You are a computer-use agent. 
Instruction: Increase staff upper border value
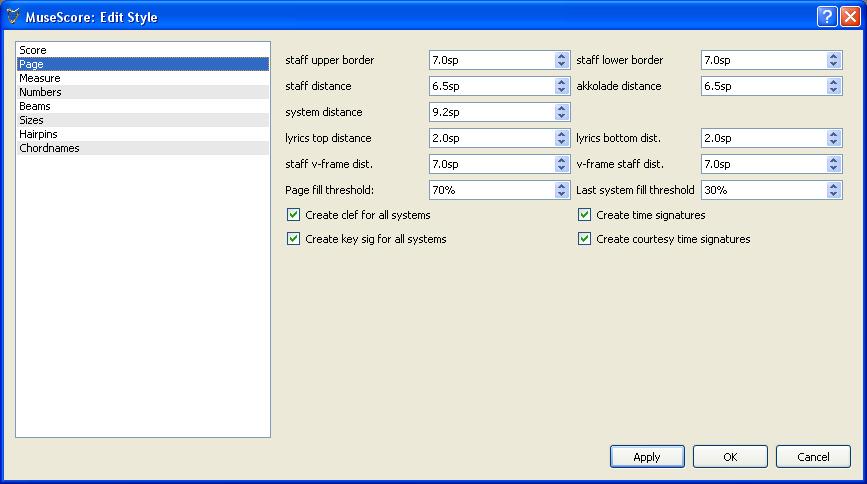pos(562,56)
